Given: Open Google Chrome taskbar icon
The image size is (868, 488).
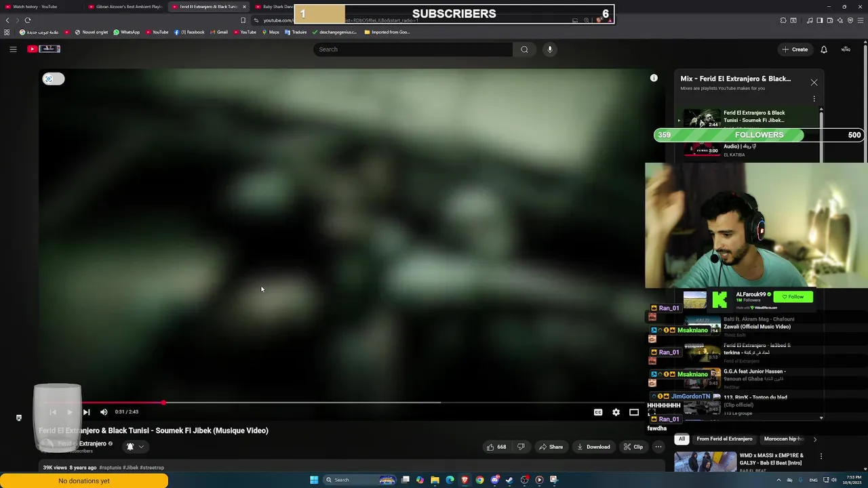Looking at the screenshot, I should click(479, 480).
